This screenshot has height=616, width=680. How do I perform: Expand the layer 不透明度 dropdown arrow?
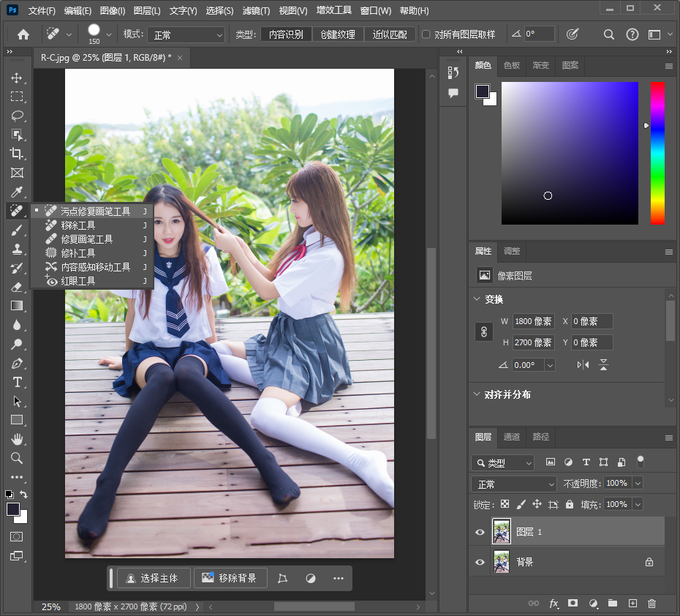(638, 484)
